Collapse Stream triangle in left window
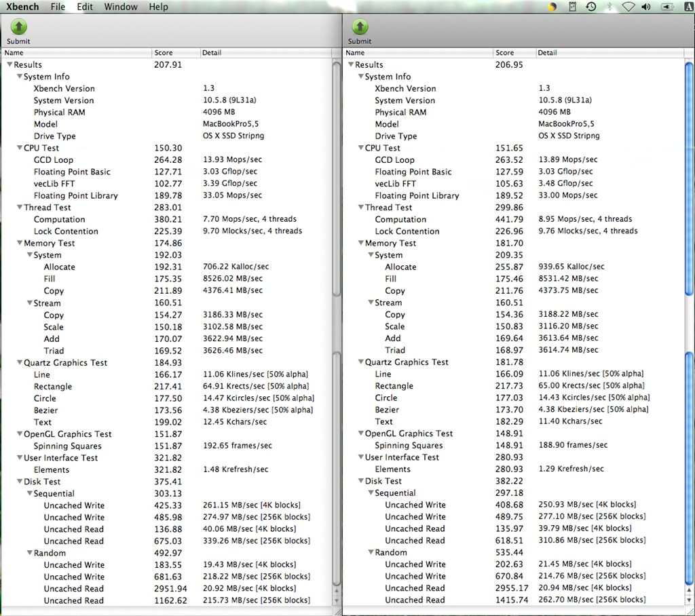 coord(29,303)
